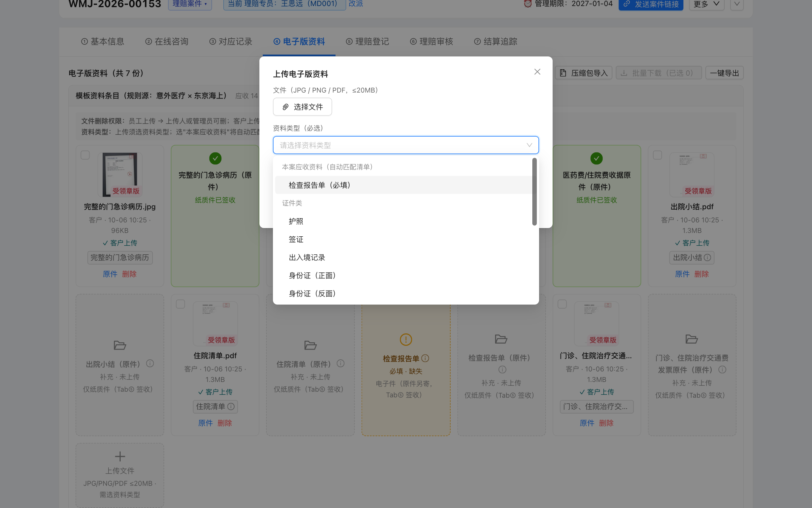Click 批量下载 button
812x508 pixels.
tap(659, 73)
